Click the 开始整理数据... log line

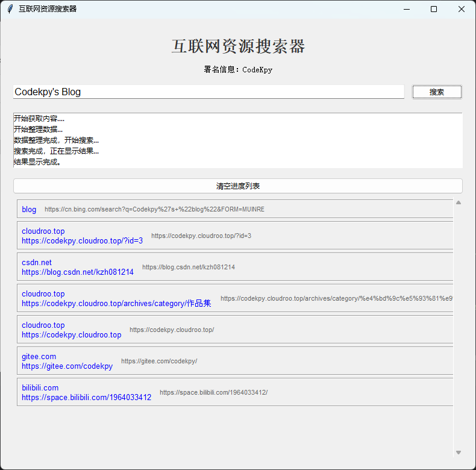pyautogui.click(x=38, y=130)
